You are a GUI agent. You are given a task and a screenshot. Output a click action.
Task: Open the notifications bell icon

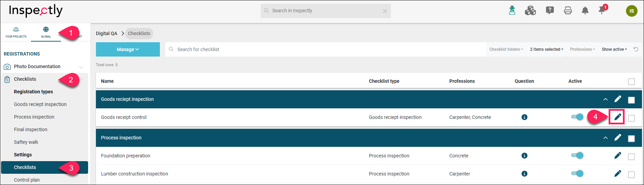(585, 11)
